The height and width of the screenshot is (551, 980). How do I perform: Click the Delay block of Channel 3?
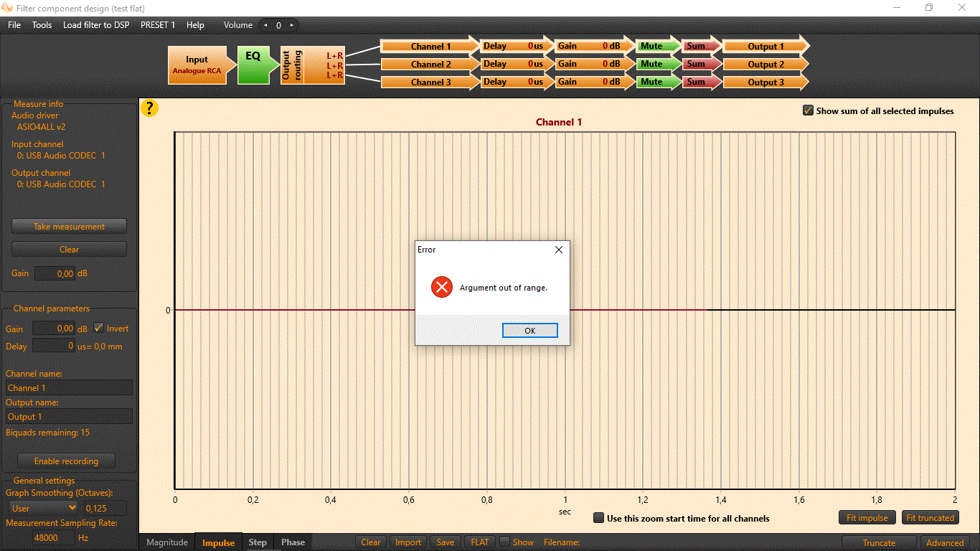pos(516,82)
